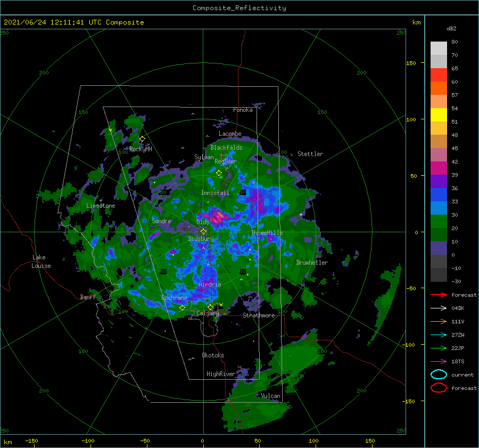479x448 pixels.
Task: Click the Calgary city label
Action: pyautogui.click(x=208, y=313)
